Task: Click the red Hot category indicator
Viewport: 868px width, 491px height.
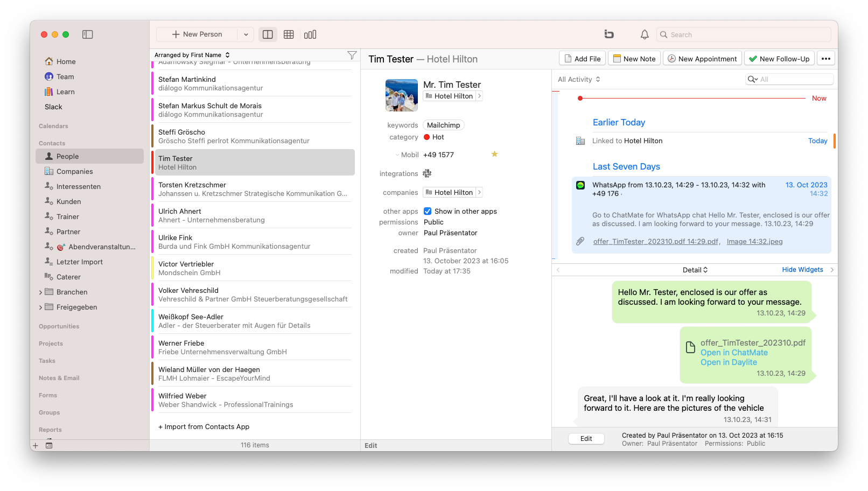Action: pyautogui.click(x=426, y=137)
